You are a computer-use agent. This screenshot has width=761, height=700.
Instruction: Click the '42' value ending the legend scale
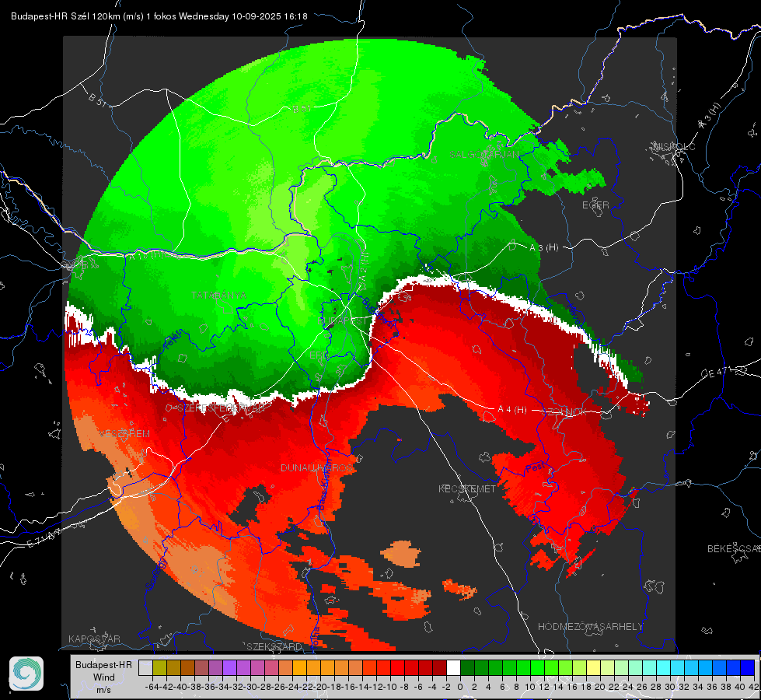(754, 687)
